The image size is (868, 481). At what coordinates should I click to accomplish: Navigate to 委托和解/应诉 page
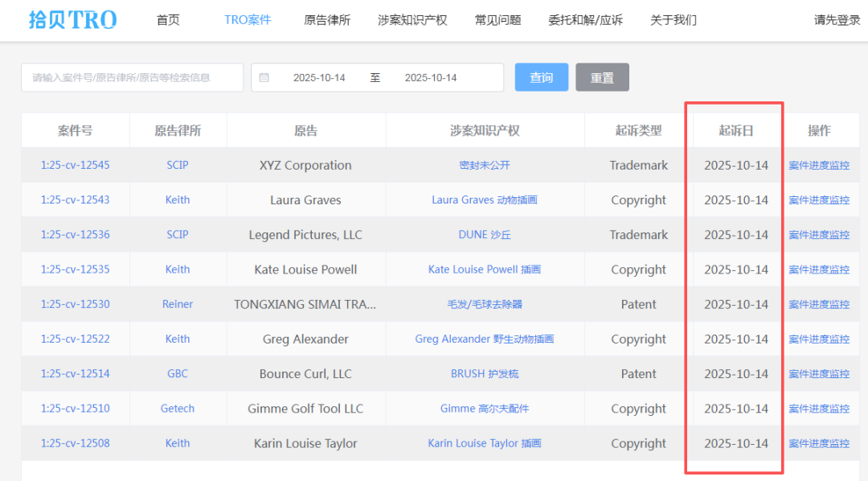point(585,20)
